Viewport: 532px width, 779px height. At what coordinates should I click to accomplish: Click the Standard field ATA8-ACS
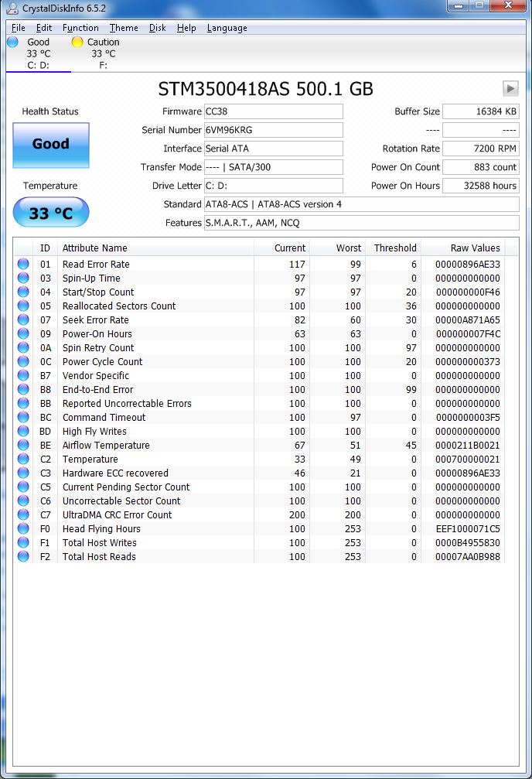pos(362,204)
